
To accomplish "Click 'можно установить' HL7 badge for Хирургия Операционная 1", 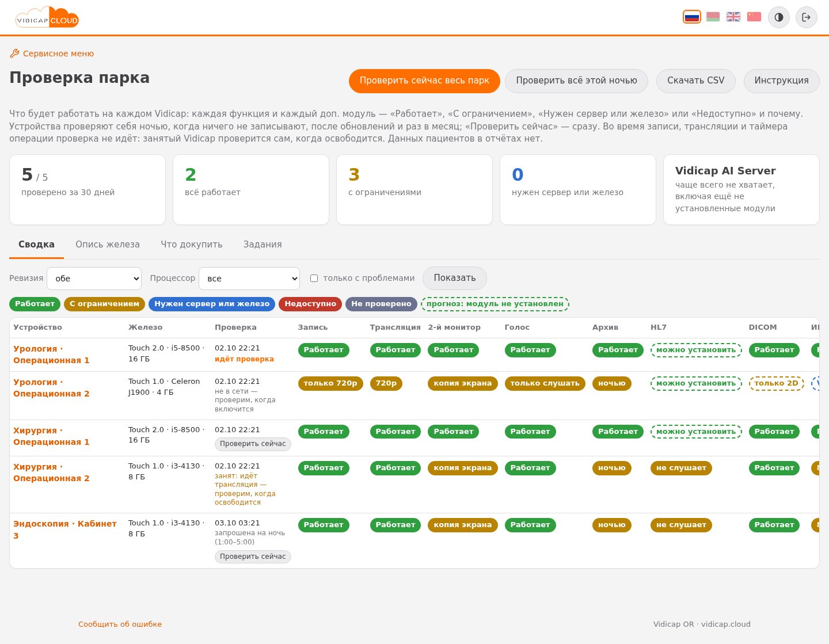I will [x=696, y=432].
